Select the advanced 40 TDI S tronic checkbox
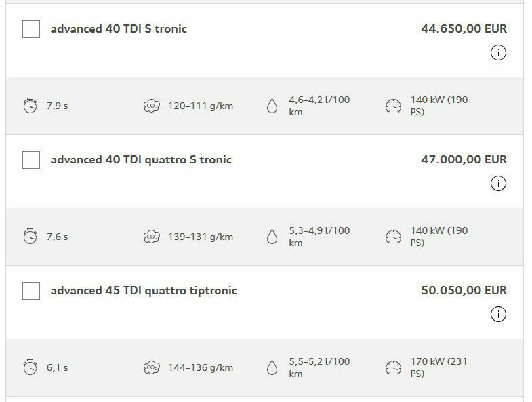532x402 pixels. click(x=31, y=29)
